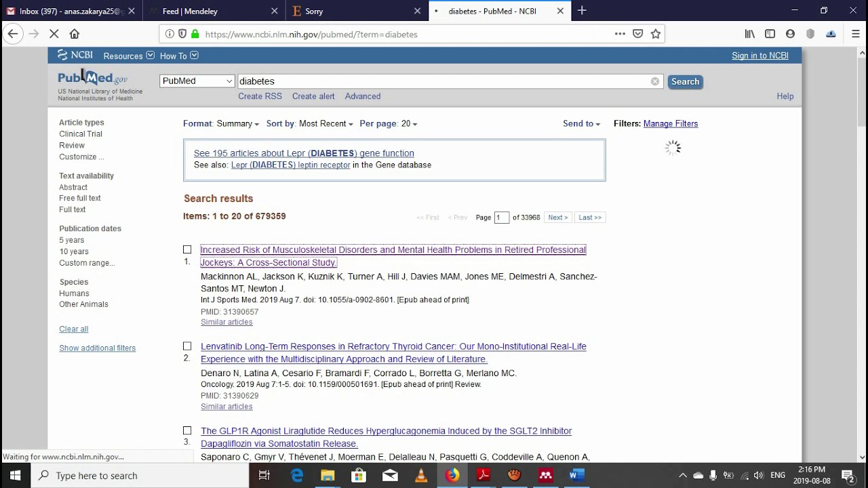The width and height of the screenshot is (868, 488).
Task: Switch to the Gmail Inbox tab
Action: [71, 11]
